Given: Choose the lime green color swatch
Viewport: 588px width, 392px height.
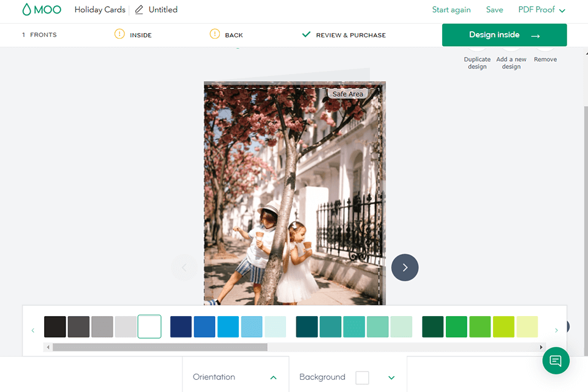Looking at the screenshot, I should click(x=480, y=326).
